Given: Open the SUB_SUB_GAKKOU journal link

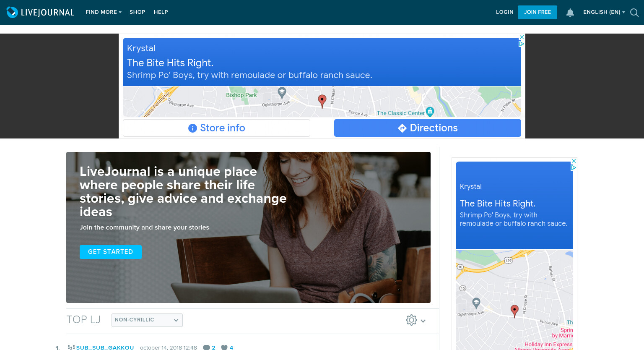Looking at the screenshot, I should point(105,347).
